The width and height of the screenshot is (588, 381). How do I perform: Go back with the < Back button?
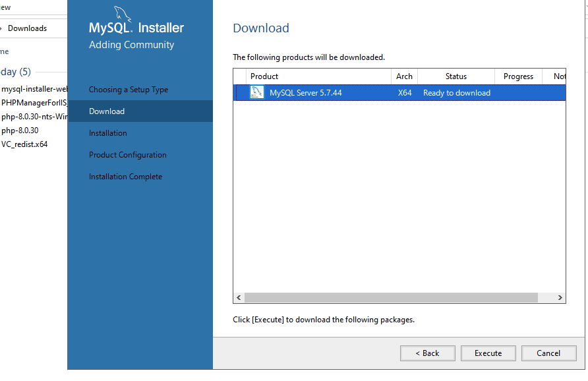[x=427, y=353]
